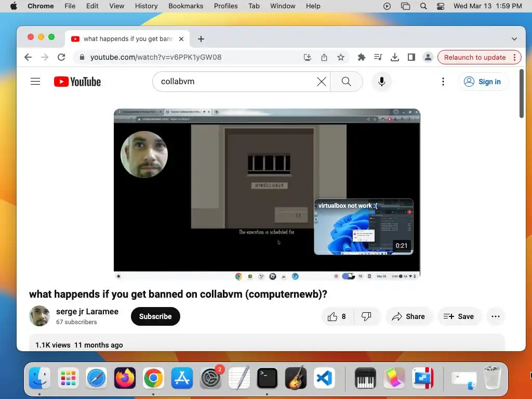Reload the YouTube page
This screenshot has width=532, height=399.
click(x=61, y=57)
